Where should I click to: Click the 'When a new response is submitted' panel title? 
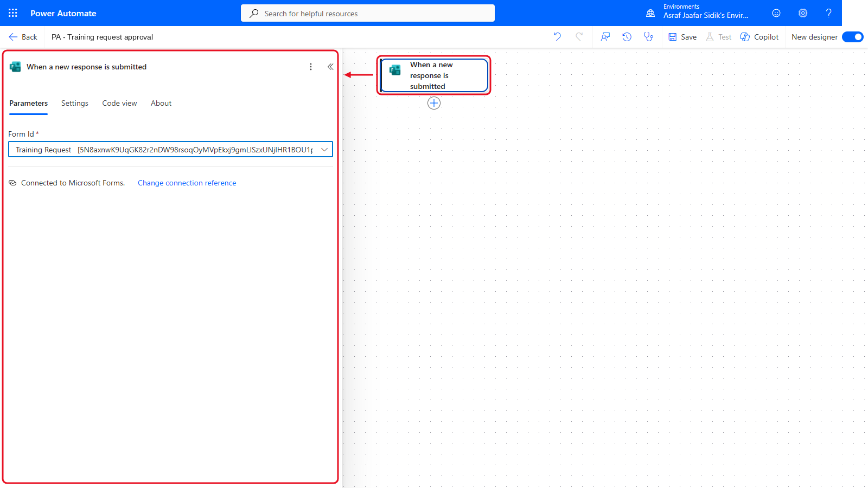87,67
